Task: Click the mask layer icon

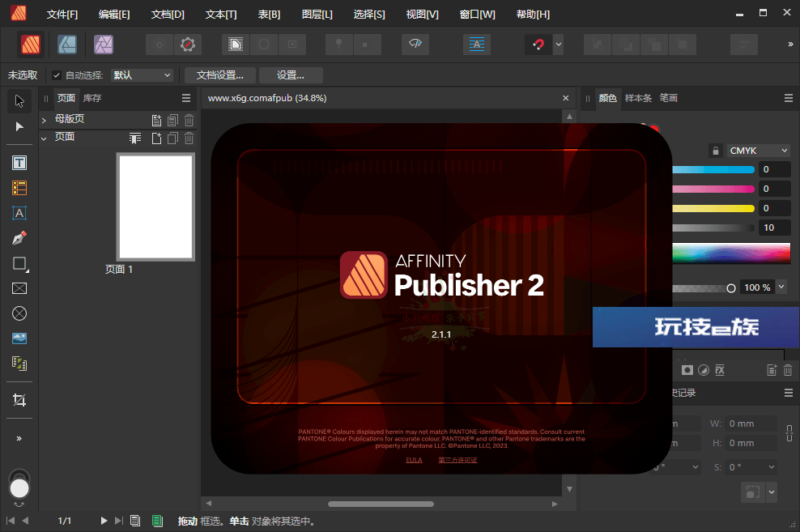Action: coord(687,370)
